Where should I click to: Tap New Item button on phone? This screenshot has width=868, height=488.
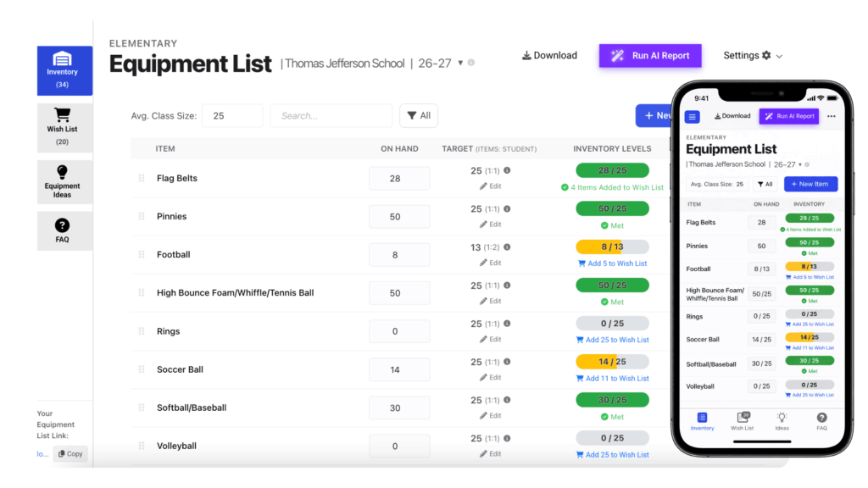pos(810,184)
